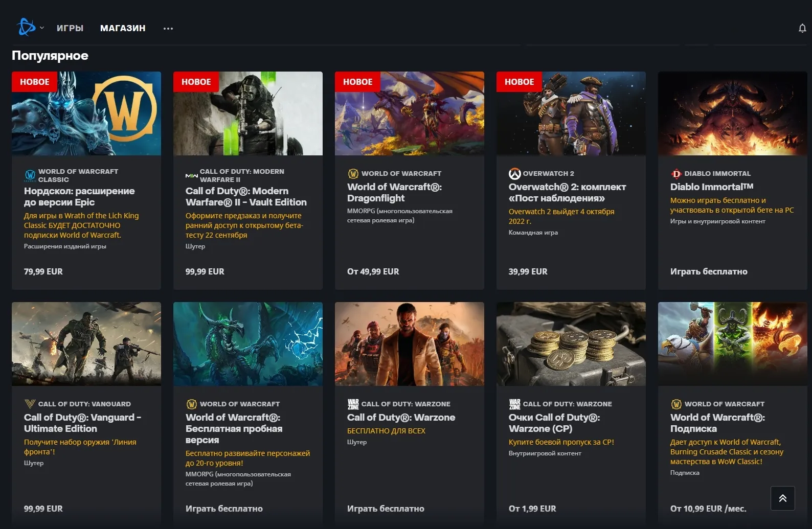Click the scroll-to-top double chevron button

(x=783, y=498)
